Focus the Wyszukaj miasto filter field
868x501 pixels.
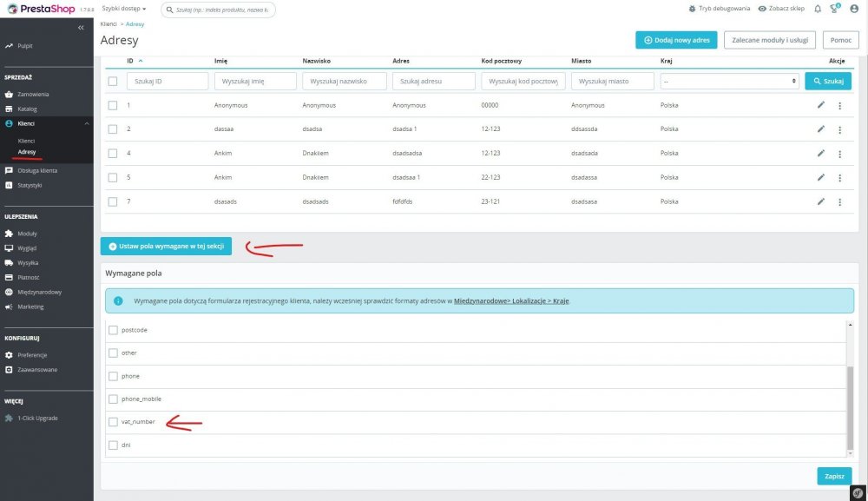612,82
